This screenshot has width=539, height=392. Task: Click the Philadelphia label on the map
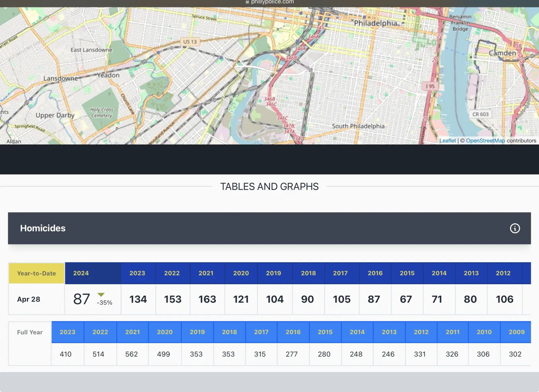pyautogui.click(x=375, y=23)
